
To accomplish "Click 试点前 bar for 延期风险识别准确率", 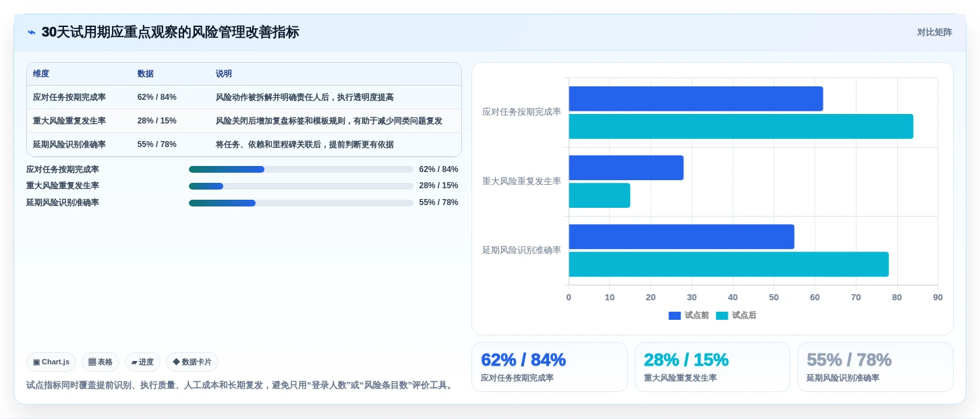I will point(681,237).
